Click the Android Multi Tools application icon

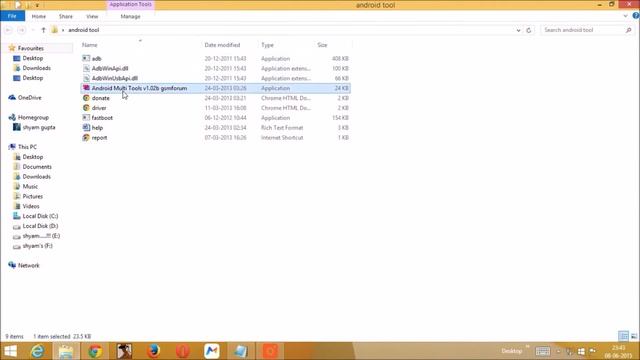tap(86, 88)
